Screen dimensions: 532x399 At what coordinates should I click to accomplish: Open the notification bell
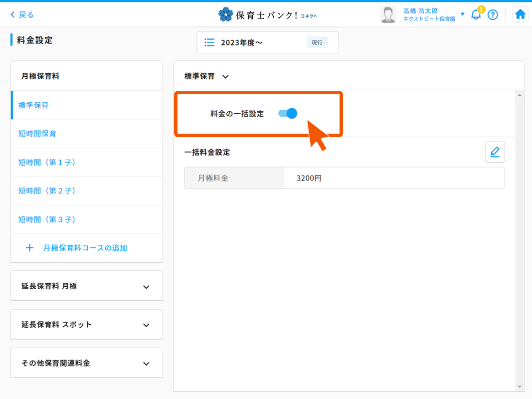pyautogui.click(x=476, y=14)
